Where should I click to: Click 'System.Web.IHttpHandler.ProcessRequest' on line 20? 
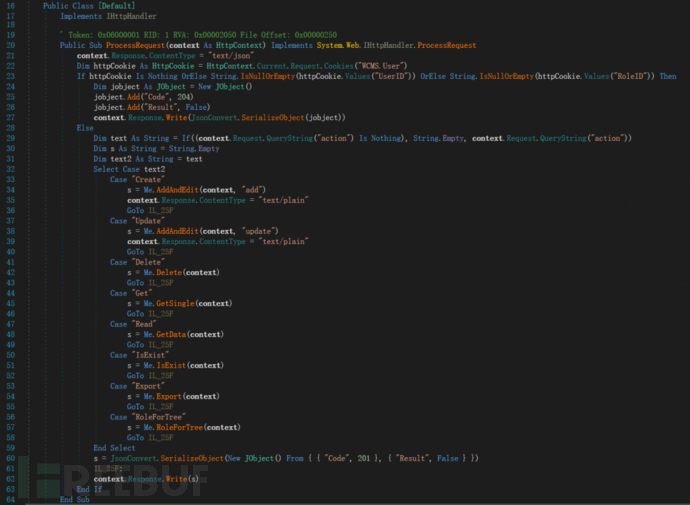[396, 45]
